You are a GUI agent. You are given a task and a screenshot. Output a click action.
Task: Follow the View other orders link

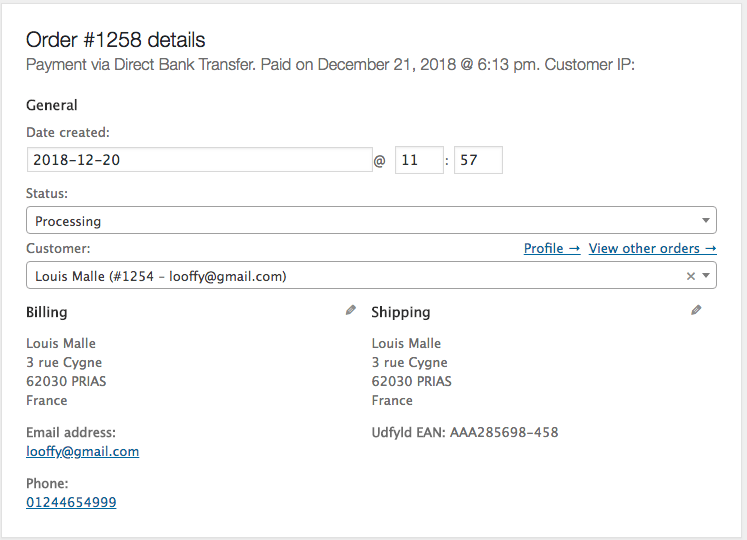pyautogui.click(x=652, y=248)
